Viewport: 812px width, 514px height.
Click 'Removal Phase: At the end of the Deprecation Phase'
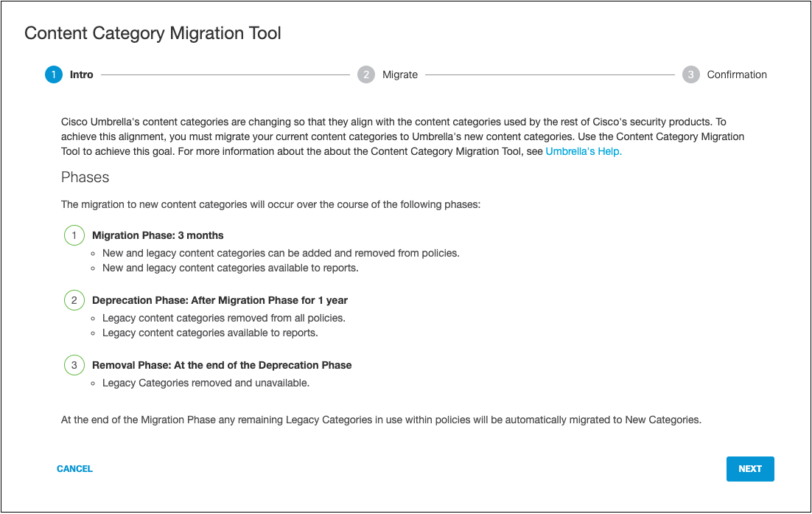[x=222, y=365]
